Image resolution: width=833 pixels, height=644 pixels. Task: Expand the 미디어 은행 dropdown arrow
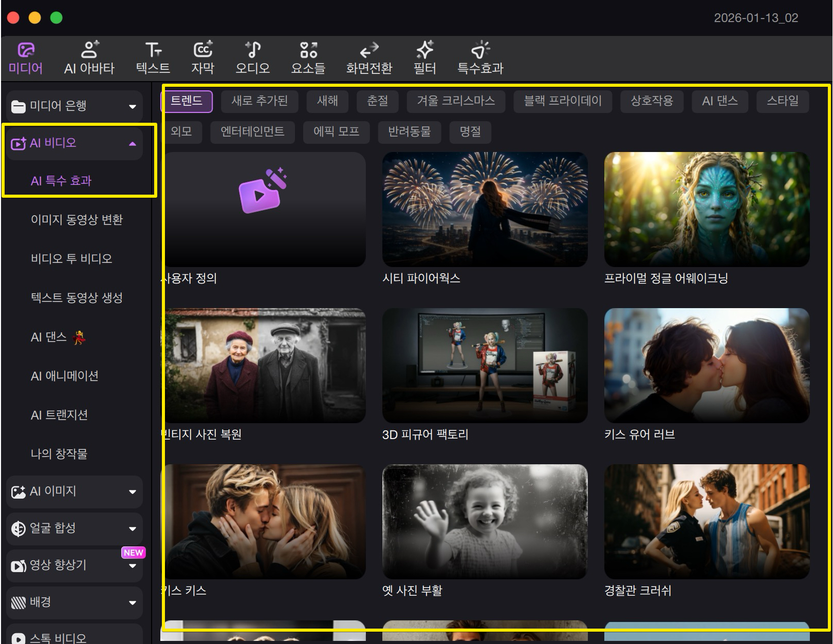point(133,107)
